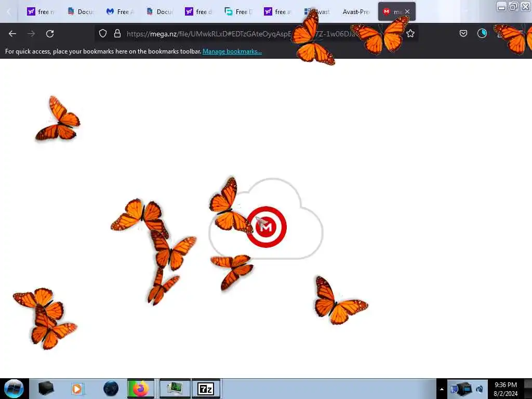Open the Save to Pocket icon
The height and width of the screenshot is (399, 532).
click(x=463, y=33)
